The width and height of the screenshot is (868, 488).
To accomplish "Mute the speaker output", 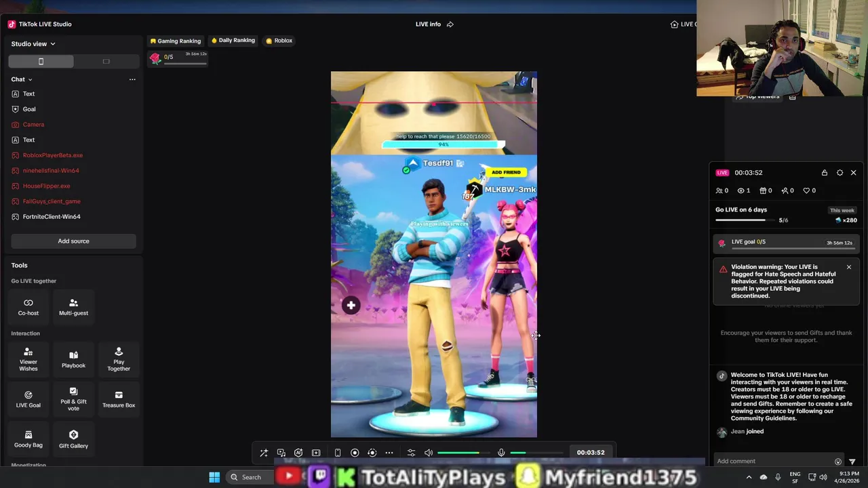I will (429, 453).
